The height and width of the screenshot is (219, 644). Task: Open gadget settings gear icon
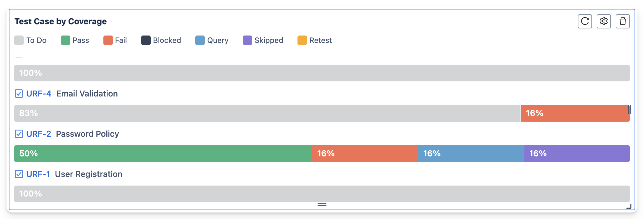[x=604, y=21]
